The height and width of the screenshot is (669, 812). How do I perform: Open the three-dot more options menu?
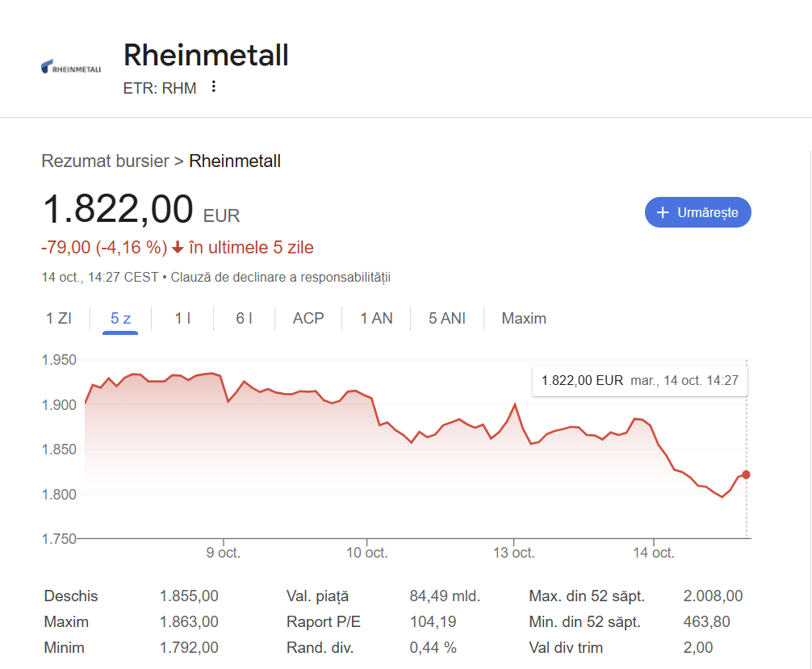[214, 87]
